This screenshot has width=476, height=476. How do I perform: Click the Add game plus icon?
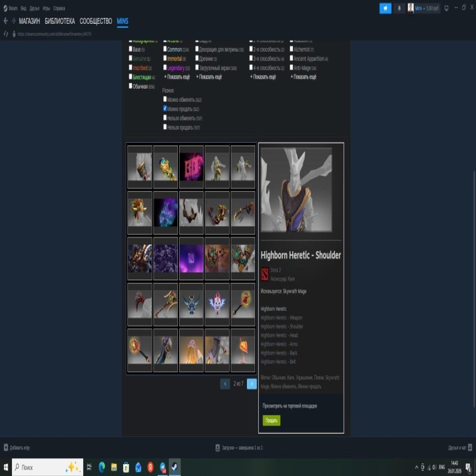(x=6, y=447)
